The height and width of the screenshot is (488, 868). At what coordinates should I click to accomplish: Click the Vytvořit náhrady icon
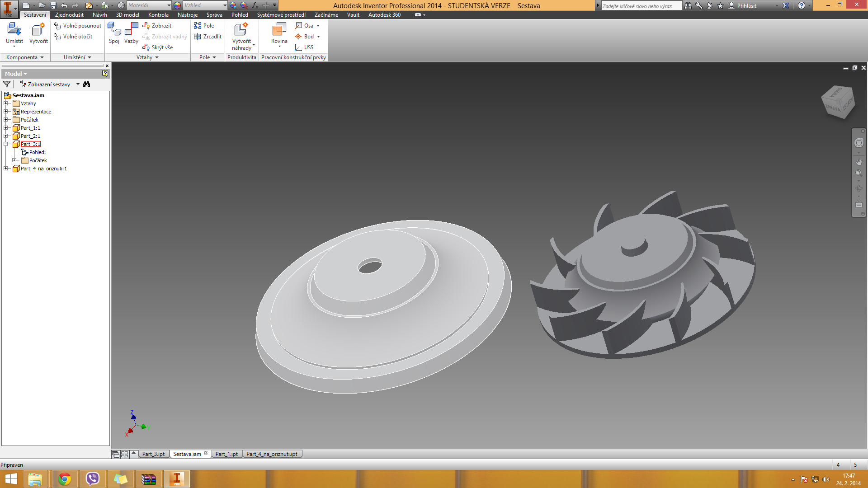[241, 30]
